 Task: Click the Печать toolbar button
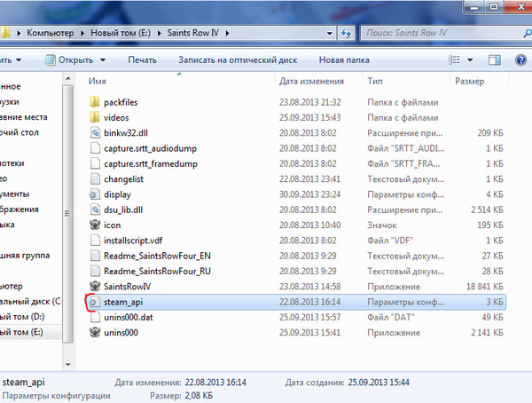click(x=142, y=60)
